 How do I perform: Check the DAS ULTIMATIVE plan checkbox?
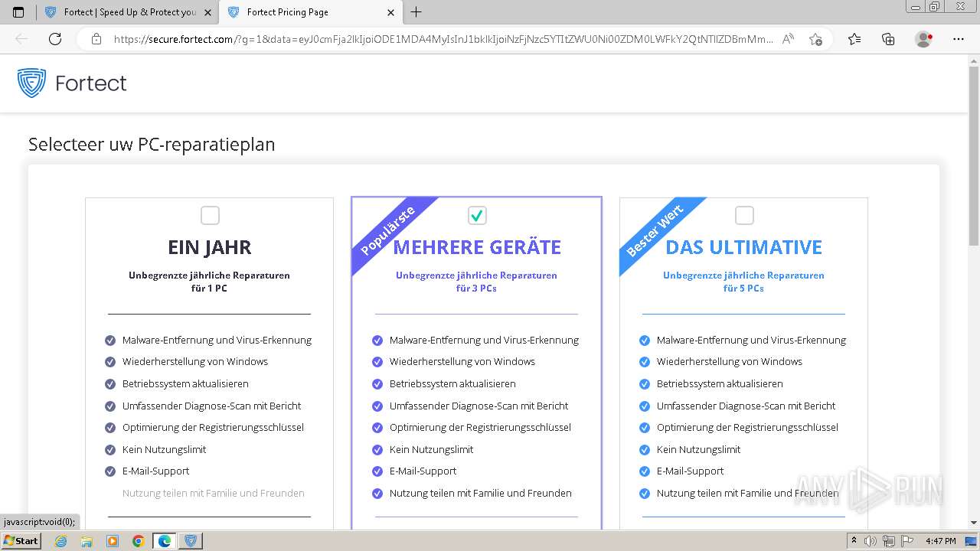744,216
